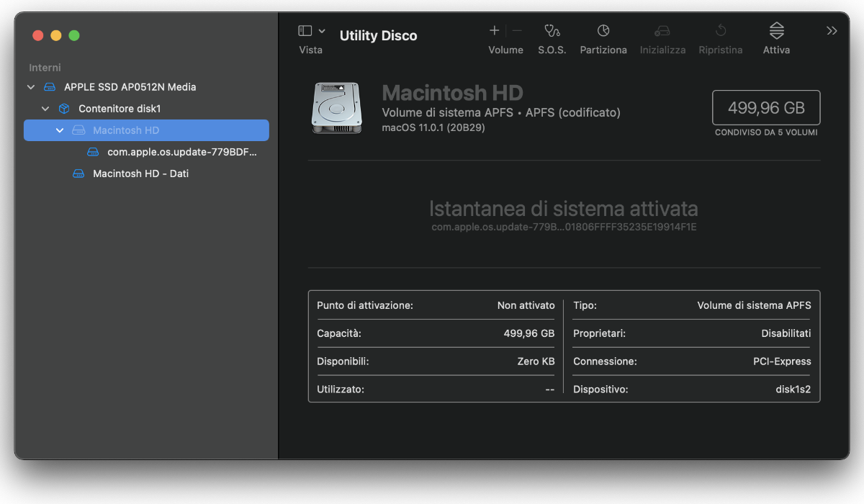Close the window with red button

point(38,35)
